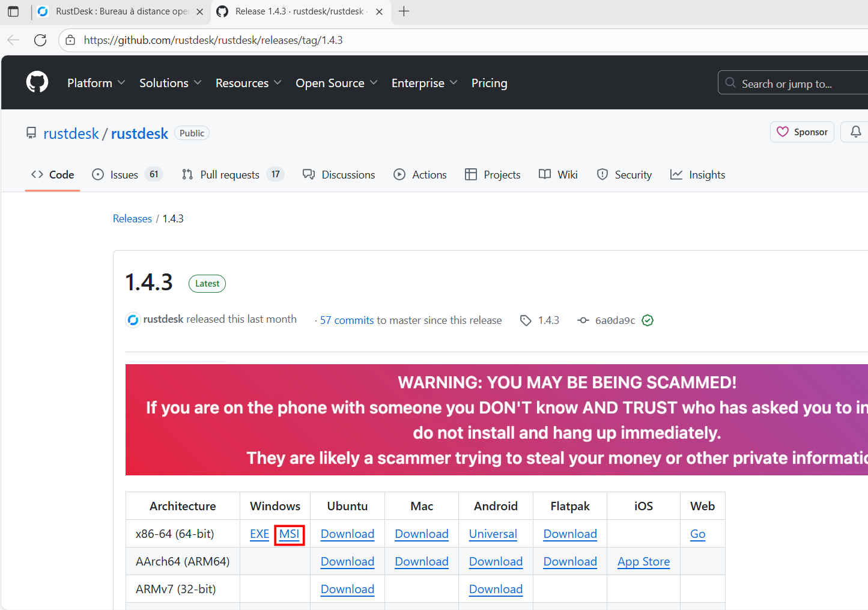The image size is (868, 610).
Task: Click the notifications bell icon
Action: (x=855, y=132)
